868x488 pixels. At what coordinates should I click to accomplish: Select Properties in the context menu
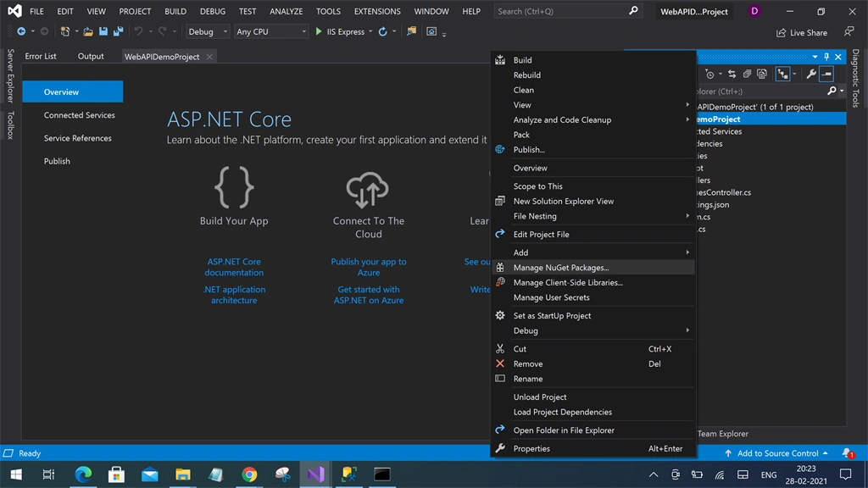coord(593,448)
